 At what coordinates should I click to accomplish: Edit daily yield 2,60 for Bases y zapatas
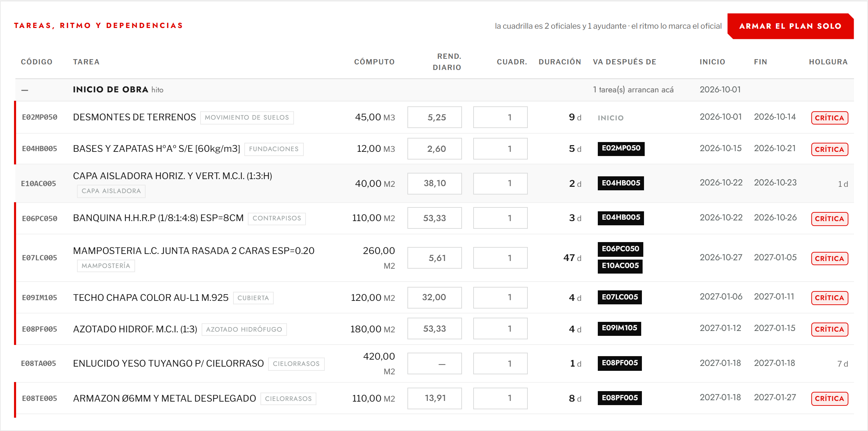[434, 149]
